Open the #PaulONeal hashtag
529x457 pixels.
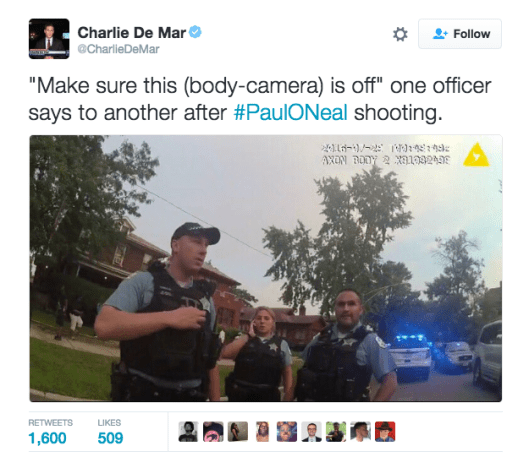click(290, 112)
